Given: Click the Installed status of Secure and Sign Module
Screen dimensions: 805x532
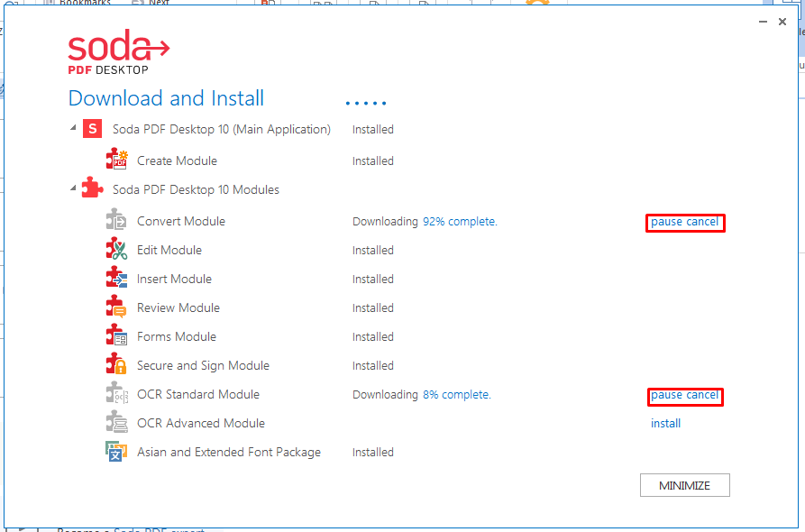Looking at the screenshot, I should pyautogui.click(x=373, y=365).
